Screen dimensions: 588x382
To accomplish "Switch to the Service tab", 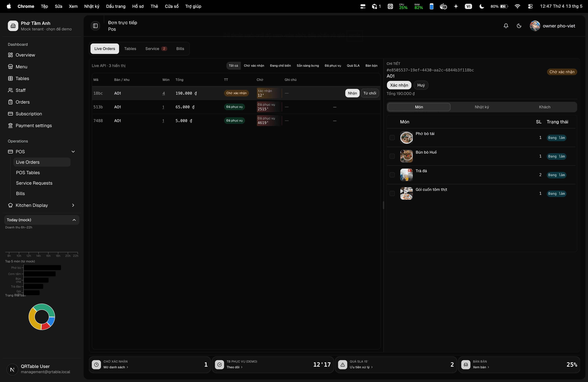I will [156, 49].
